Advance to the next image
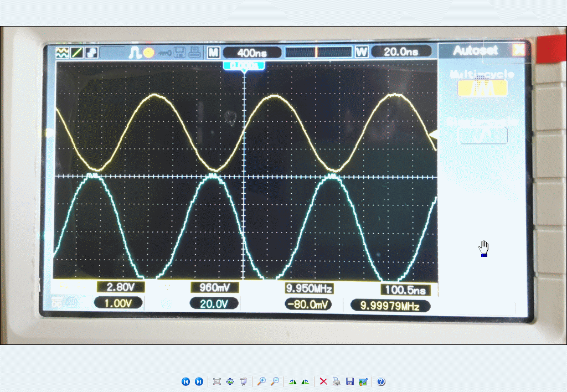The image size is (567, 392). tap(199, 381)
